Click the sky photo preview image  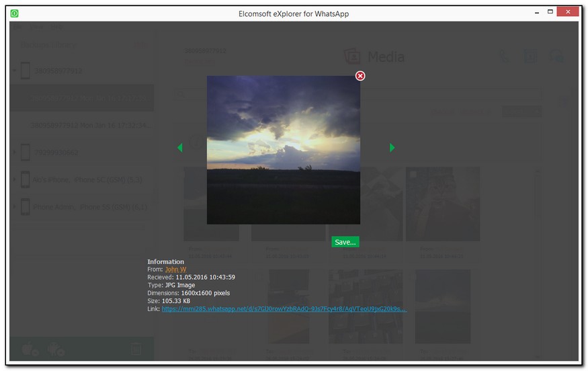(x=283, y=149)
